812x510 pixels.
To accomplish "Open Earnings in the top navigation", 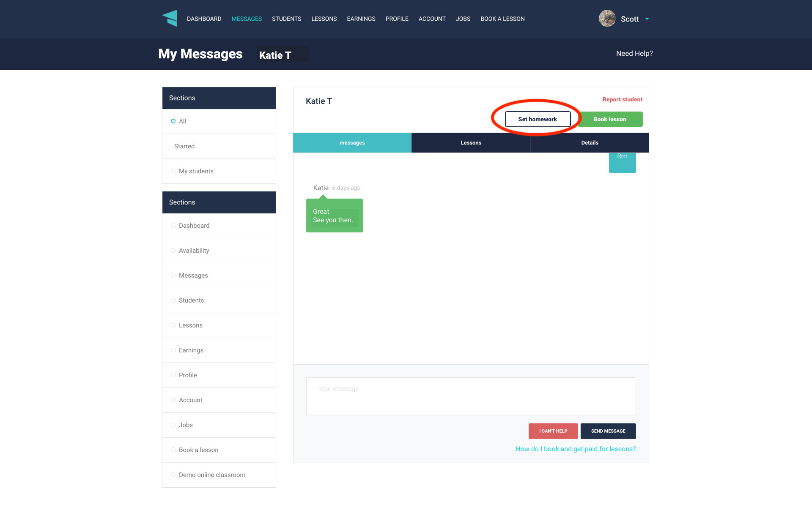I will [x=361, y=19].
